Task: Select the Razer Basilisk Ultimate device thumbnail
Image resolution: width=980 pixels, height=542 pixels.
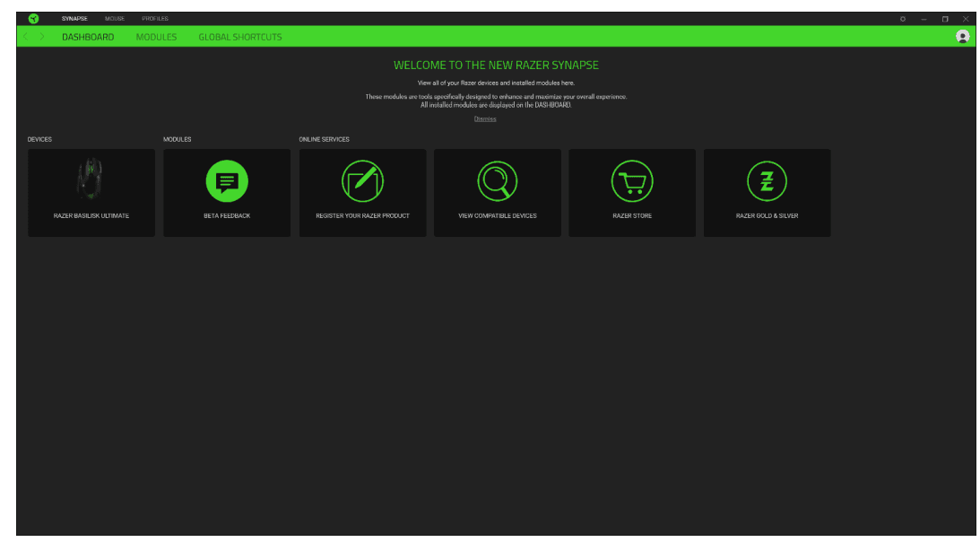Action: point(91,177)
